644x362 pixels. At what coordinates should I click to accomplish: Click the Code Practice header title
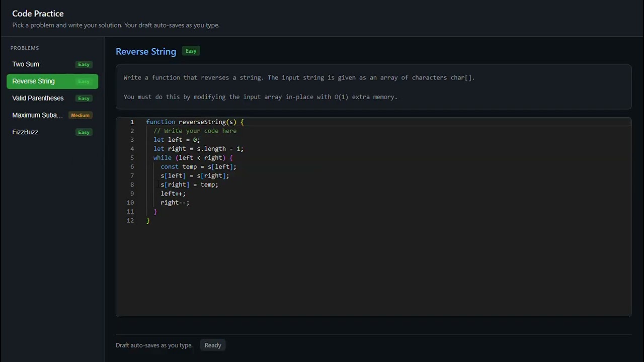click(x=38, y=14)
